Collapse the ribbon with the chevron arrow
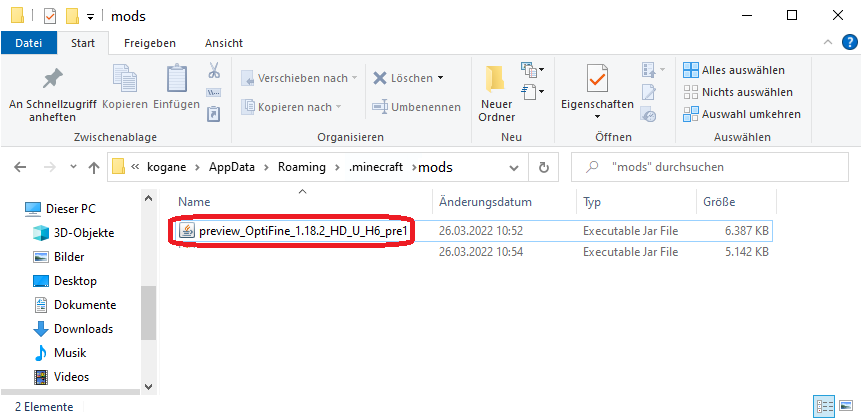The height and width of the screenshot is (419, 862). (827, 43)
